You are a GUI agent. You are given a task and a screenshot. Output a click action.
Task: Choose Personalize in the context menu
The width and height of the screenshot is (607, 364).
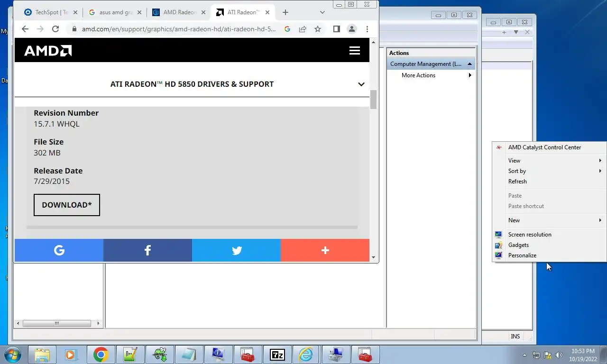point(549,255)
